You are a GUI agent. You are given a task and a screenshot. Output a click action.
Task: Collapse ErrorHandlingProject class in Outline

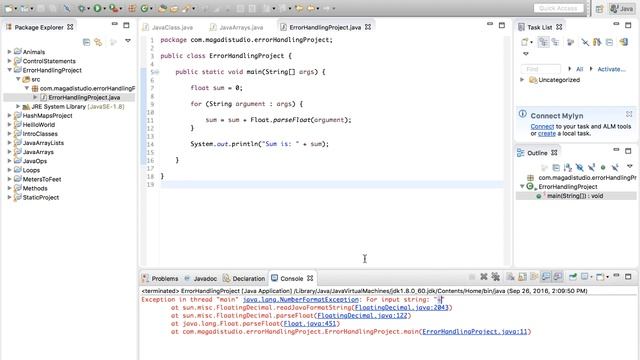522,187
